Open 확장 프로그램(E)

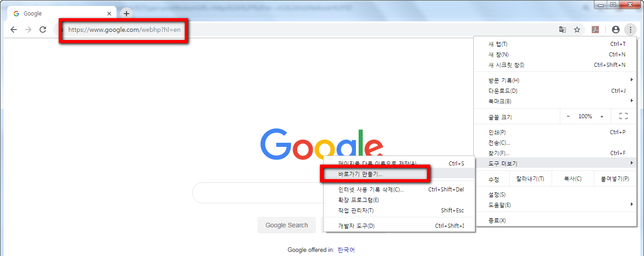tap(399, 200)
